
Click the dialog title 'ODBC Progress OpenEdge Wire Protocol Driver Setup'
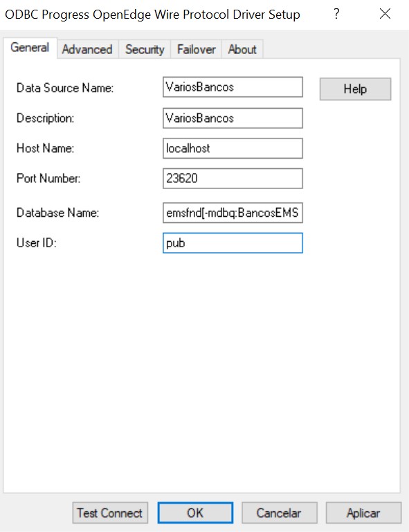(152, 15)
